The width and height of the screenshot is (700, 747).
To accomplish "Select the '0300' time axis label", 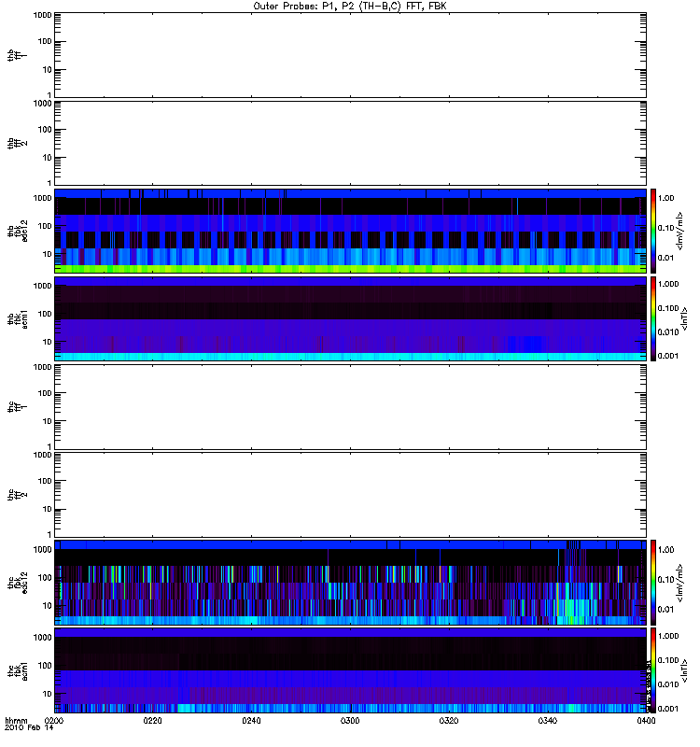I will [350, 720].
